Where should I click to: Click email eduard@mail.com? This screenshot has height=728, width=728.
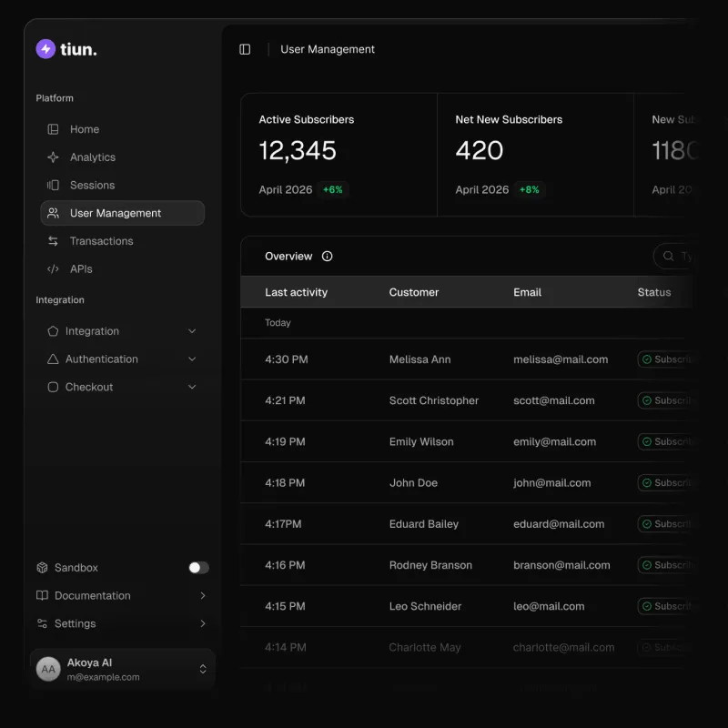559,524
